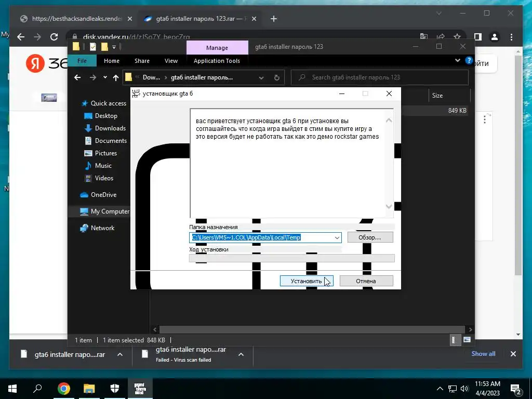This screenshot has width=532, height=399.
Task: Open Windows Security shield in taskbar
Action: pyautogui.click(x=115, y=389)
